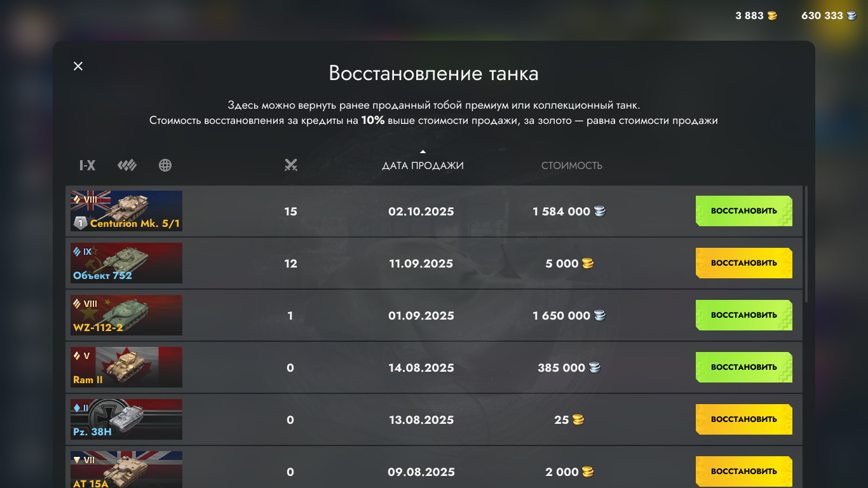Close the tank restoration dialog
Image resolution: width=868 pixels, height=488 pixels.
point(78,66)
